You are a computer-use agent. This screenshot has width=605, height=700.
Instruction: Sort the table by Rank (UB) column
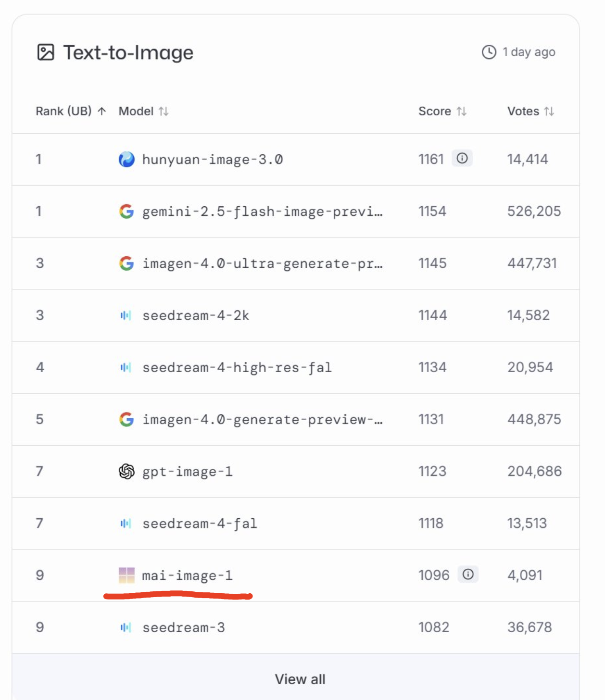click(x=101, y=112)
